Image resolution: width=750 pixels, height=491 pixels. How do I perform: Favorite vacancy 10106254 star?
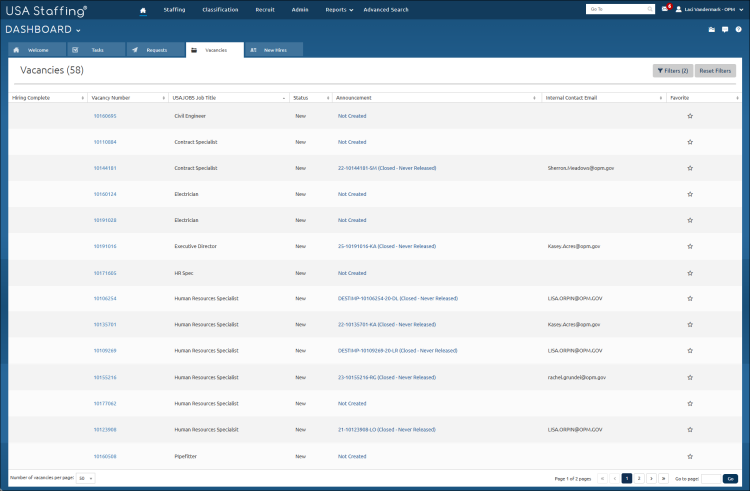(690, 298)
